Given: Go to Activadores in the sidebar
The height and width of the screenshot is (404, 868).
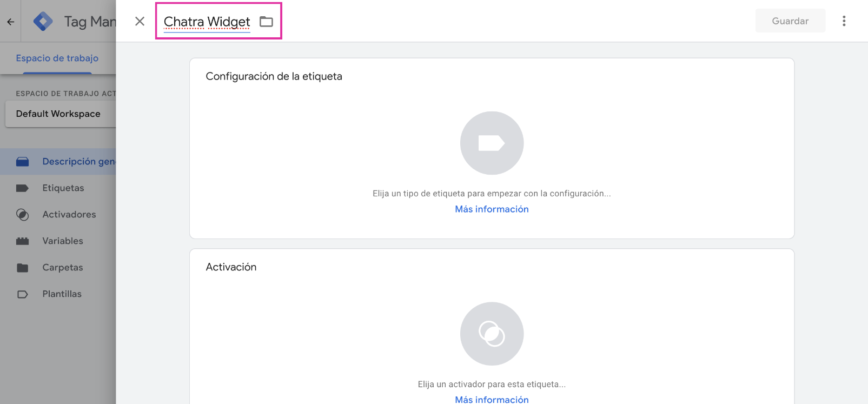Looking at the screenshot, I should [x=69, y=215].
